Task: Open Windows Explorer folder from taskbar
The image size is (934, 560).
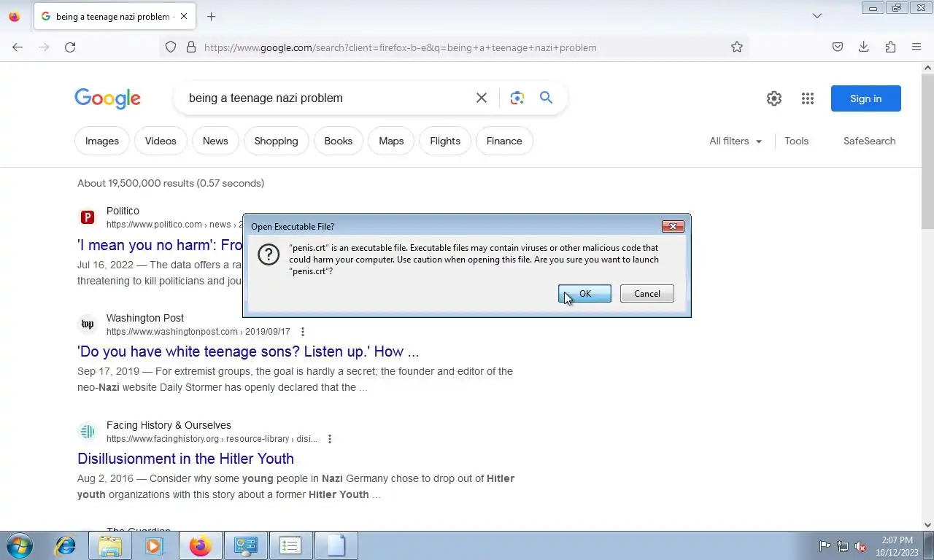Action: (110, 545)
